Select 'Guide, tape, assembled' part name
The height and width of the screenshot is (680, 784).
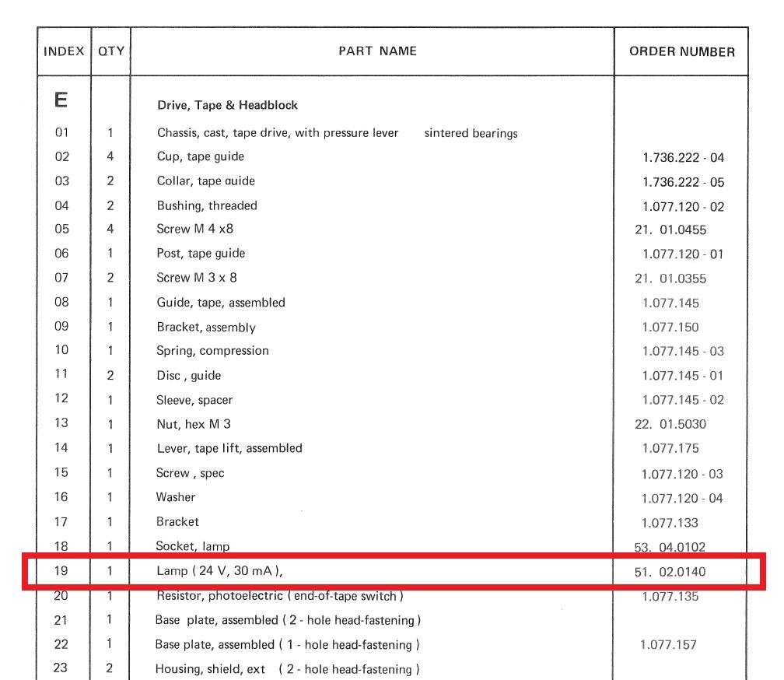[x=221, y=302]
